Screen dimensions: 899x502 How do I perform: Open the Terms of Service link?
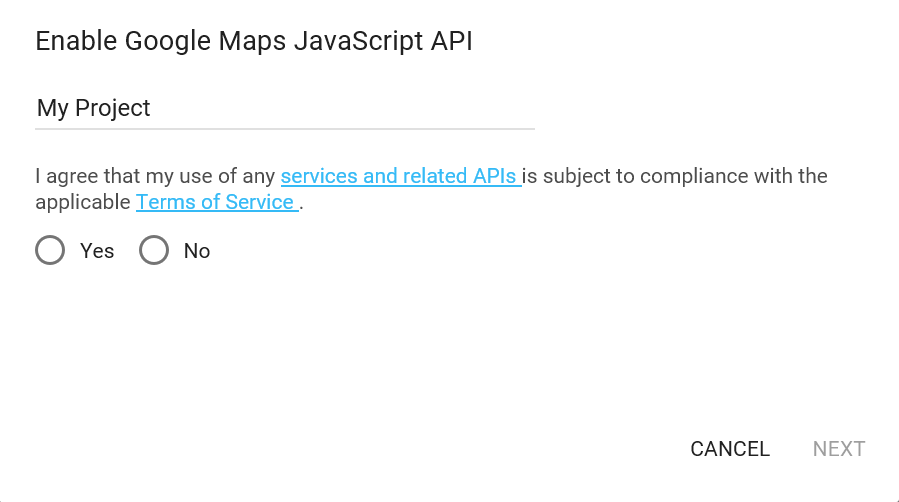point(217,202)
